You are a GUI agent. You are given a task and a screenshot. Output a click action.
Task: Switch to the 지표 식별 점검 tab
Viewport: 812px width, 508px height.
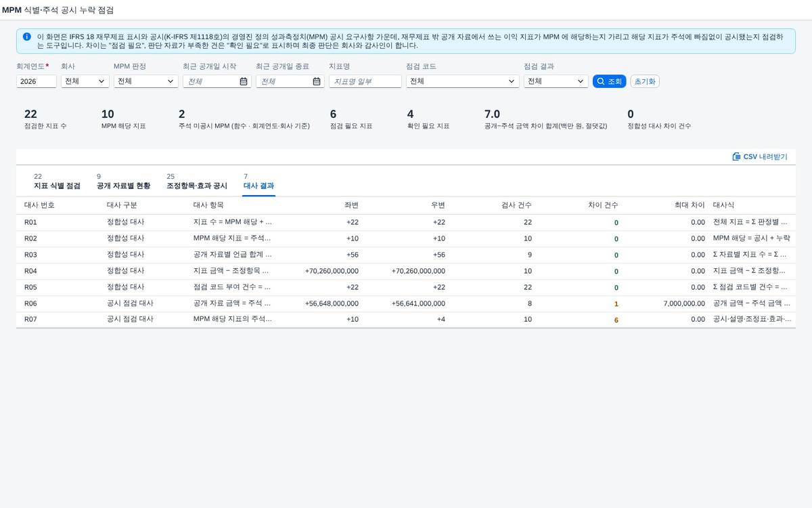tap(57, 182)
